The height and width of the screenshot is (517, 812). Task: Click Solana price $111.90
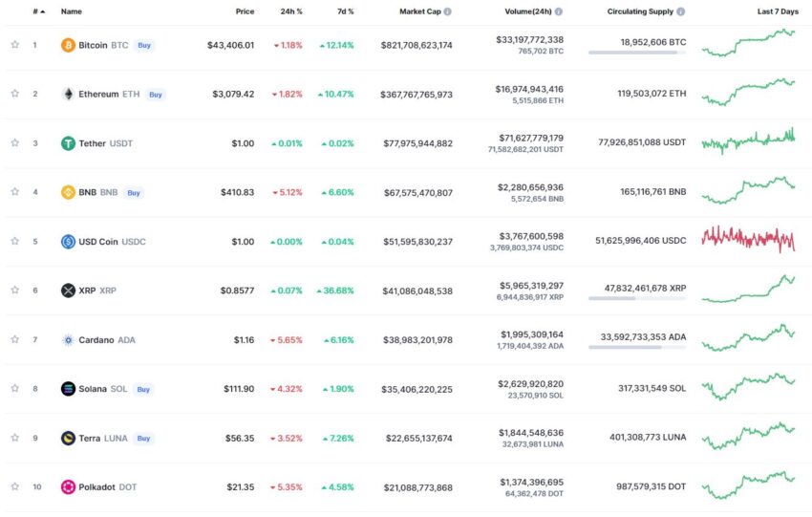pyautogui.click(x=239, y=389)
